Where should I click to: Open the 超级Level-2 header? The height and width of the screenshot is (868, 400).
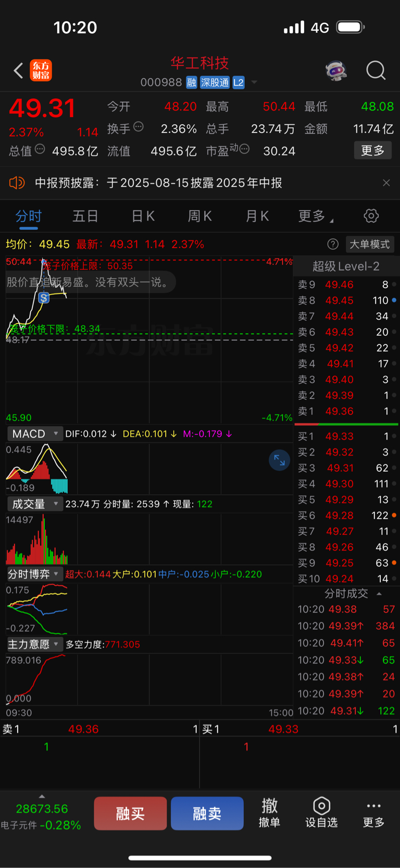tap(346, 266)
